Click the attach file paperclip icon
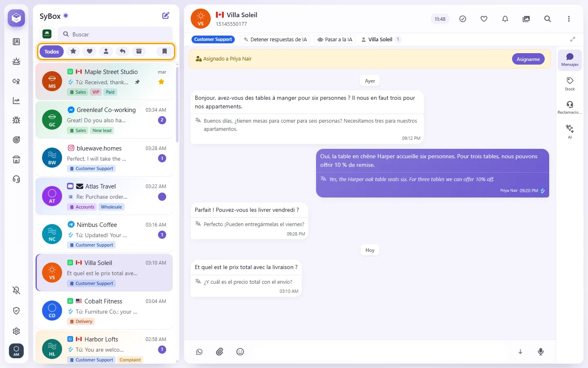This screenshot has width=588, height=368. 220,352
